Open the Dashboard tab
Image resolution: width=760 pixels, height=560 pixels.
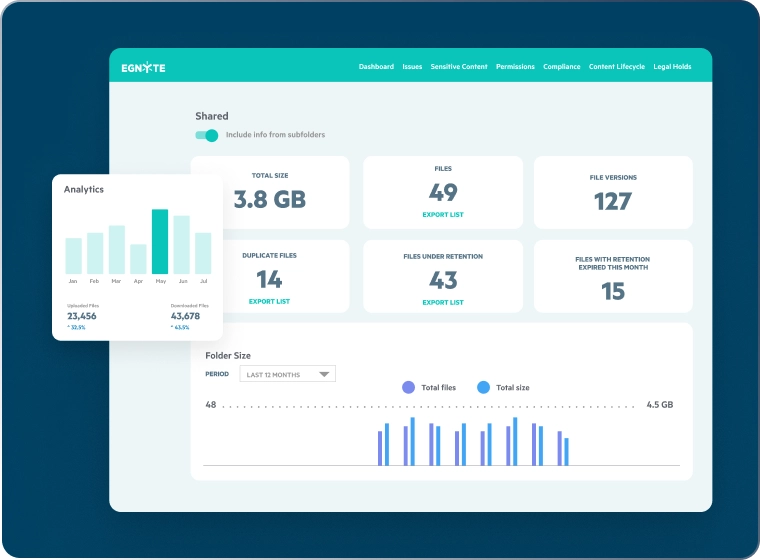(376, 67)
